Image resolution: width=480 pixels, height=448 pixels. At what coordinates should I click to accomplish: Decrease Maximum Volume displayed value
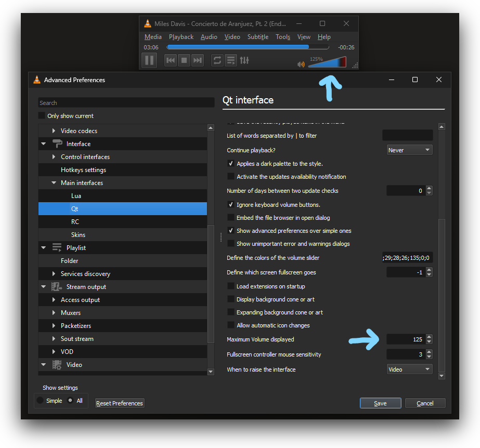pyautogui.click(x=429, y=341)
